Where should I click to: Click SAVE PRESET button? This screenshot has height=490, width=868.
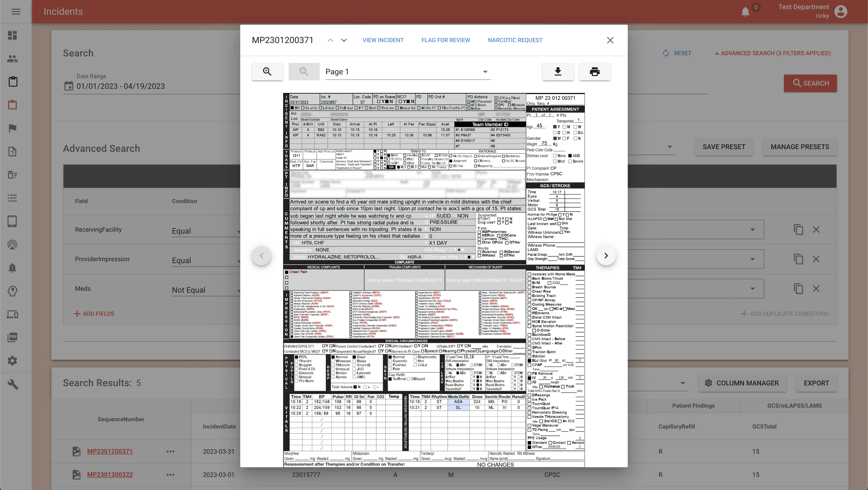click(724, 147)
